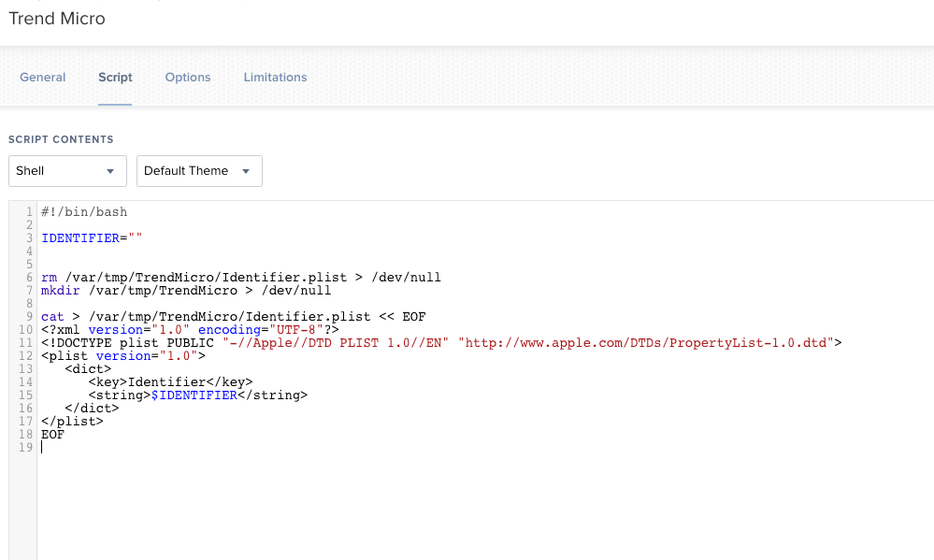Click the $IDENTIFIER variable in string tag
The height and width of the screenshot is (560, 934).
point(194,395)
